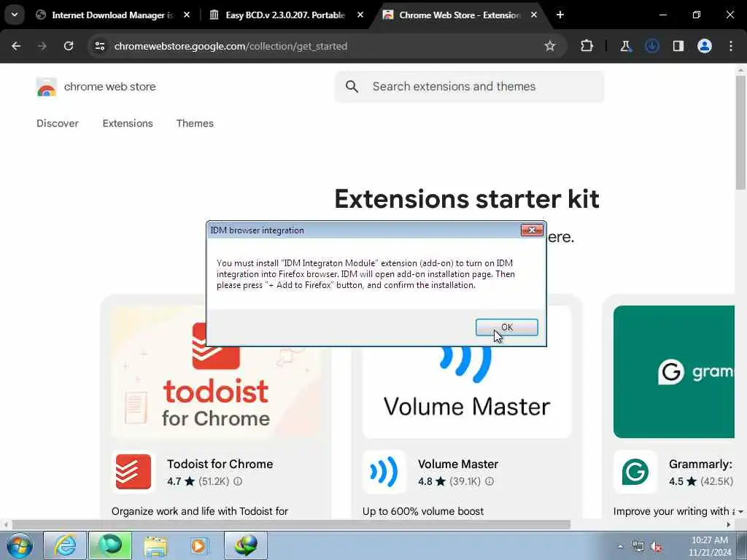The width and height of the screenshot is (747, 560).
Task: Open the todoist for Chrome banner image
Action: pyautogui.click(x=216, y=392)
